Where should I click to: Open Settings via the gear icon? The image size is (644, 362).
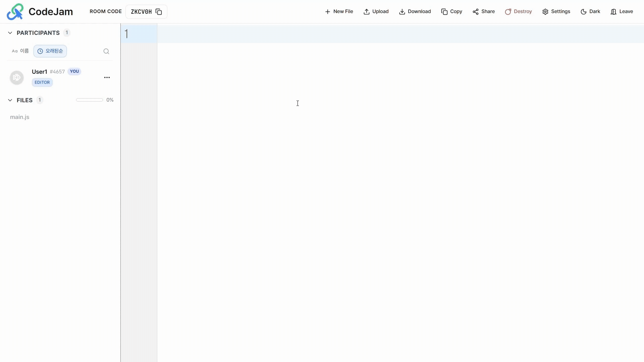click(545, 12)
